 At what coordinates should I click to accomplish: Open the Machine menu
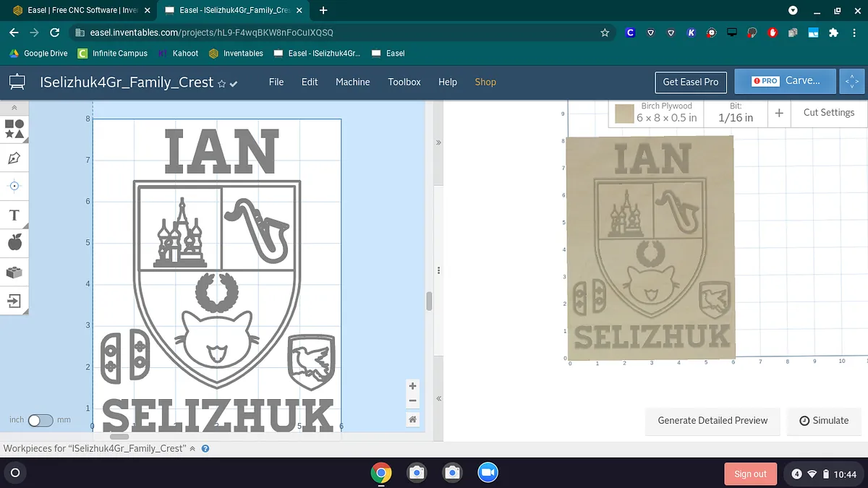[x=352, y=82]
